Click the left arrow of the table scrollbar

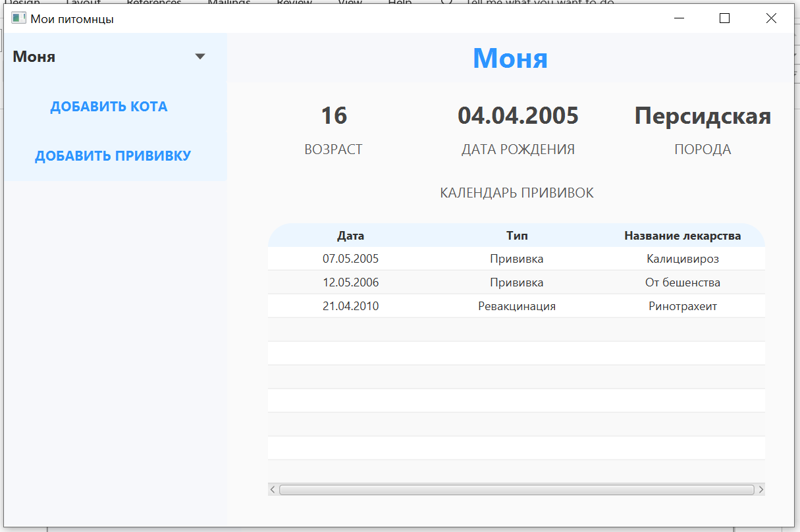click(x=272, y=489)
